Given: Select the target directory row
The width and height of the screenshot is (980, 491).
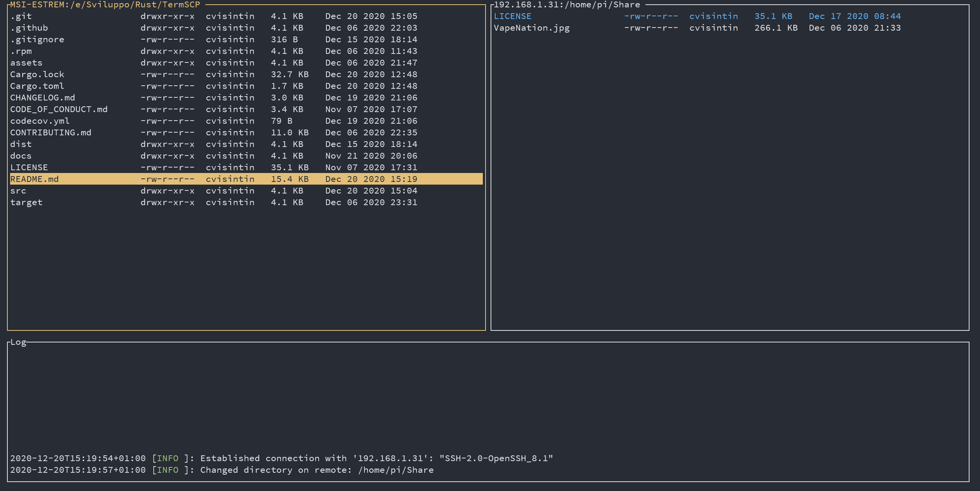Looking at the screenshot, I should point(26,202).
